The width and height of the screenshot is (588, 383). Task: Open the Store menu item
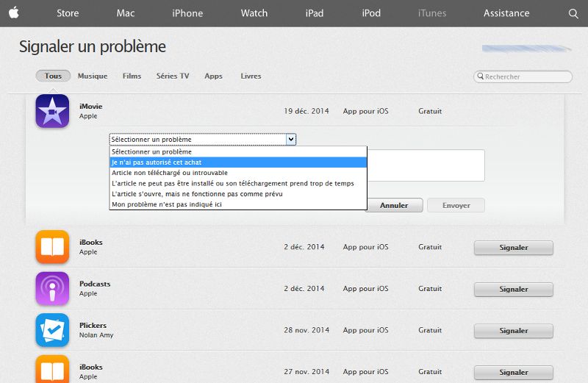pyautogui.click(x=68, y=13)
